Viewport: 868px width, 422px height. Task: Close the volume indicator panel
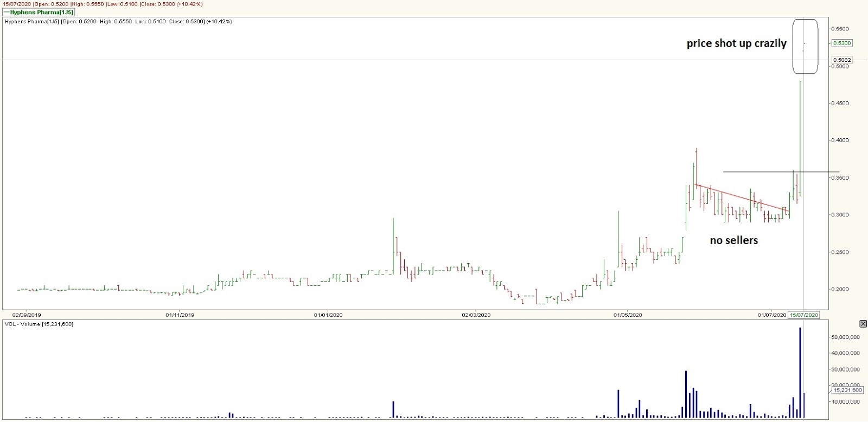click(x=863, y=324)
